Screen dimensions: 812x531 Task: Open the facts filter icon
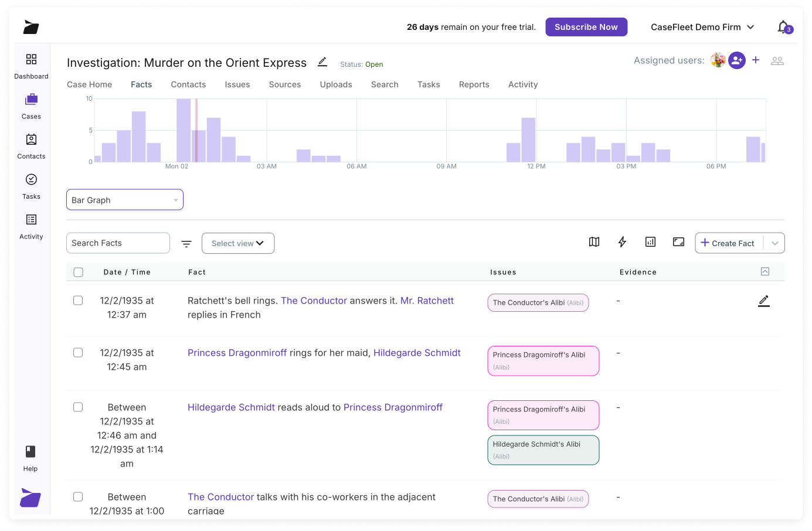[x=186, y=244]
